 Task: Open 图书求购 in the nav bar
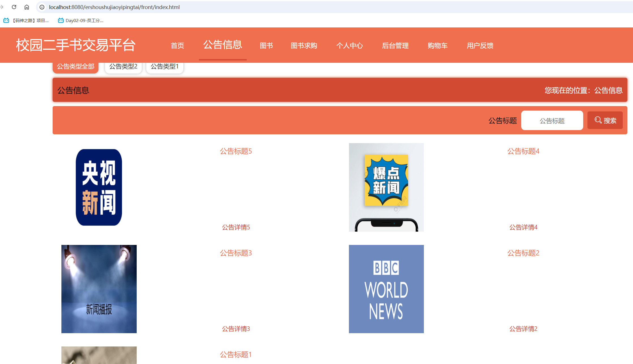tap(304, 46)
